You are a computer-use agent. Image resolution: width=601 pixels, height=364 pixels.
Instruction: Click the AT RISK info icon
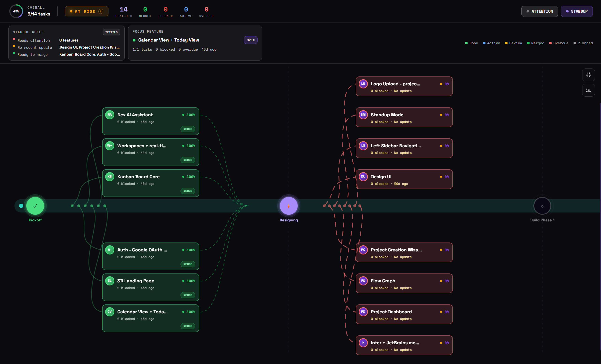[x=101, y=11]
